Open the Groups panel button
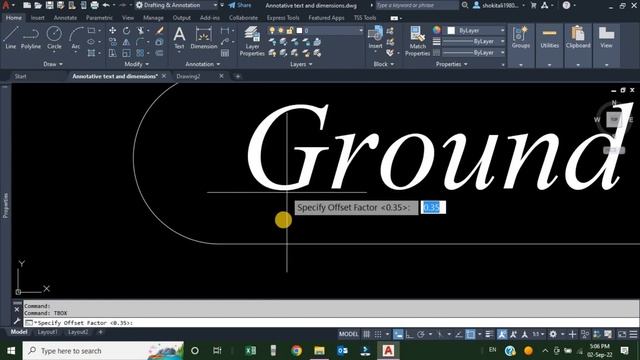 point(521,38)
